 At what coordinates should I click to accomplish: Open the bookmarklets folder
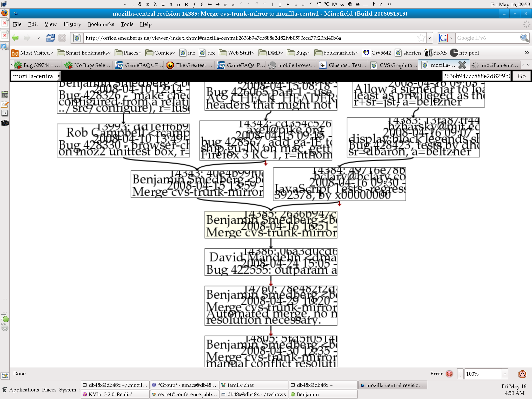tap(337, 53)
